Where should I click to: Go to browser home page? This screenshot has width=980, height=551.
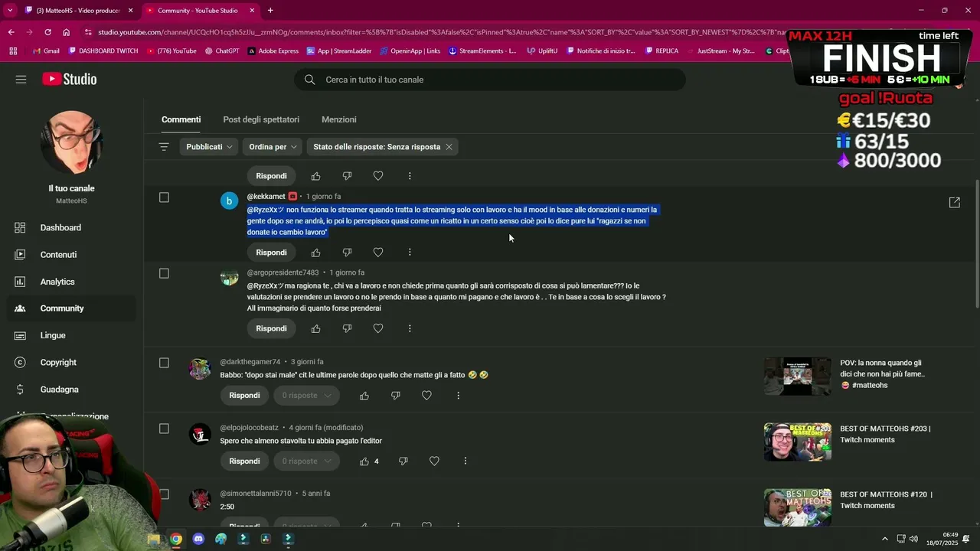click(67, 32)
